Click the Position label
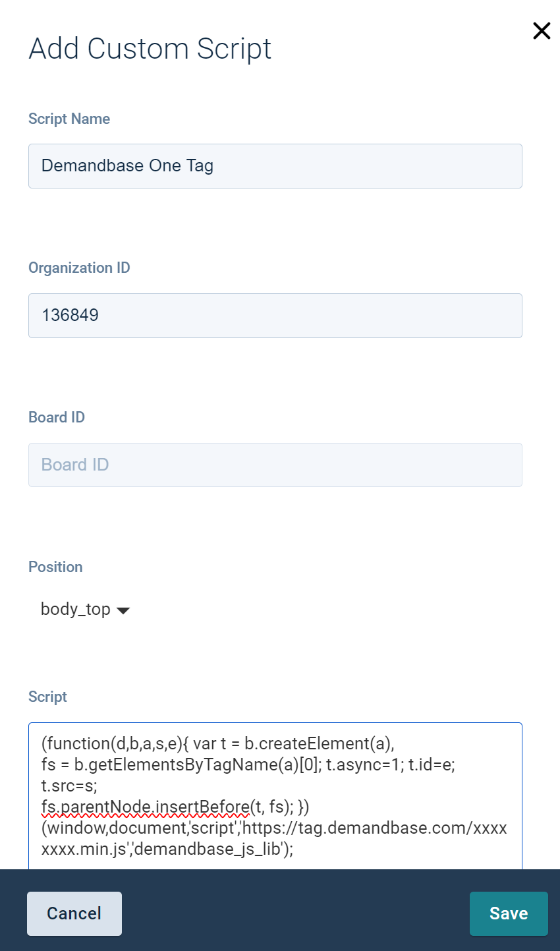This screenshot has width=560, height=951. tap(55, 567)
